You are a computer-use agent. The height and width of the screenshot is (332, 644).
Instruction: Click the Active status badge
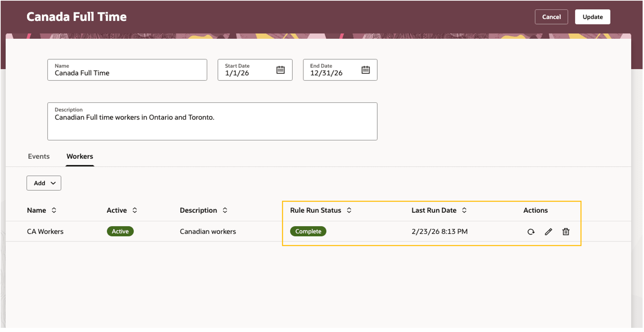(x=120, y=231)
